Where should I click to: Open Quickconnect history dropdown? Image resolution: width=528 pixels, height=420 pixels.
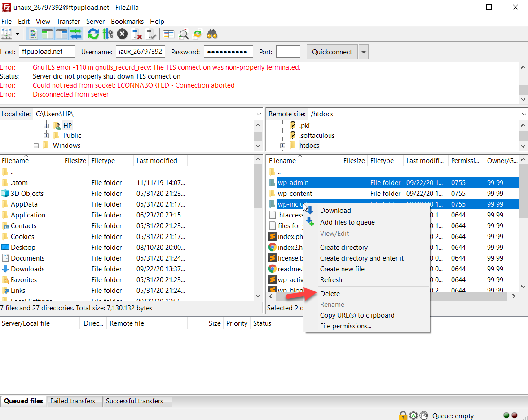(364, 52)
